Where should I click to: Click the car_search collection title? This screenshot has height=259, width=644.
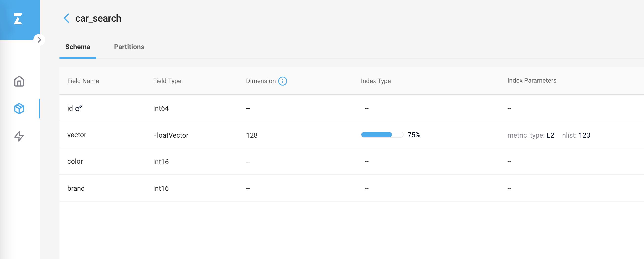(98, 18)
